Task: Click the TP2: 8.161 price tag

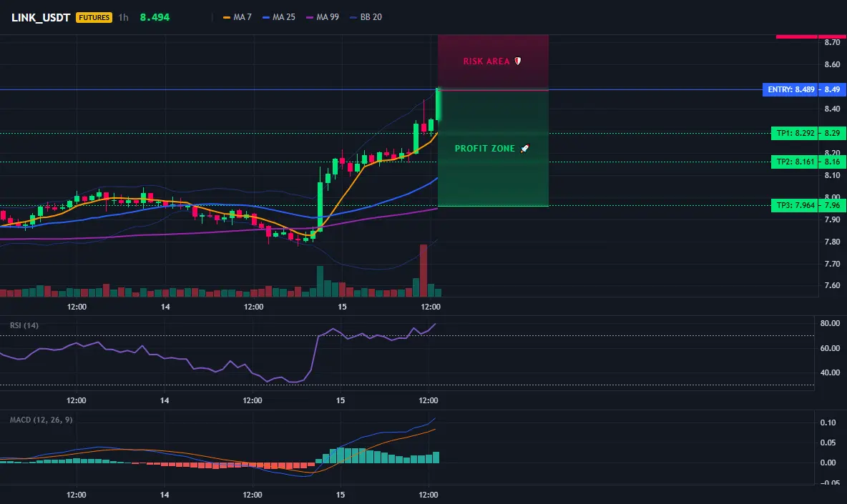Action: click(x=795, y=162)
